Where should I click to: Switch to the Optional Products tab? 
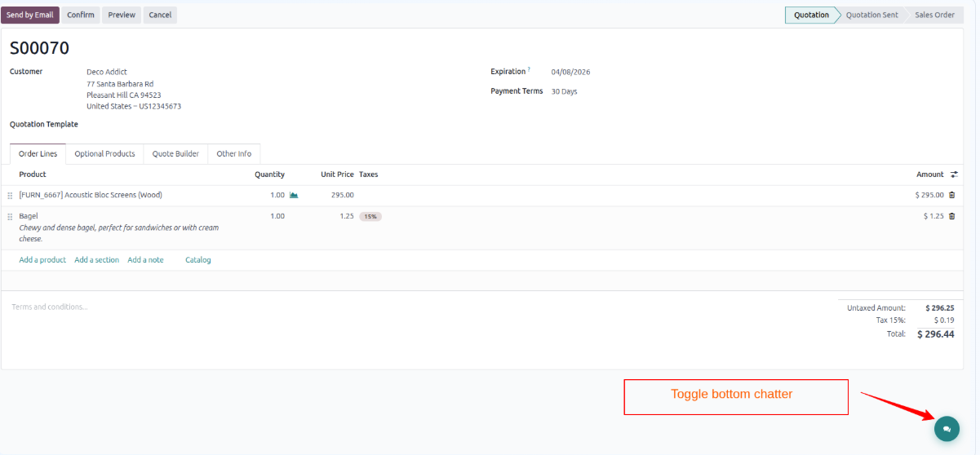point(104,154)
